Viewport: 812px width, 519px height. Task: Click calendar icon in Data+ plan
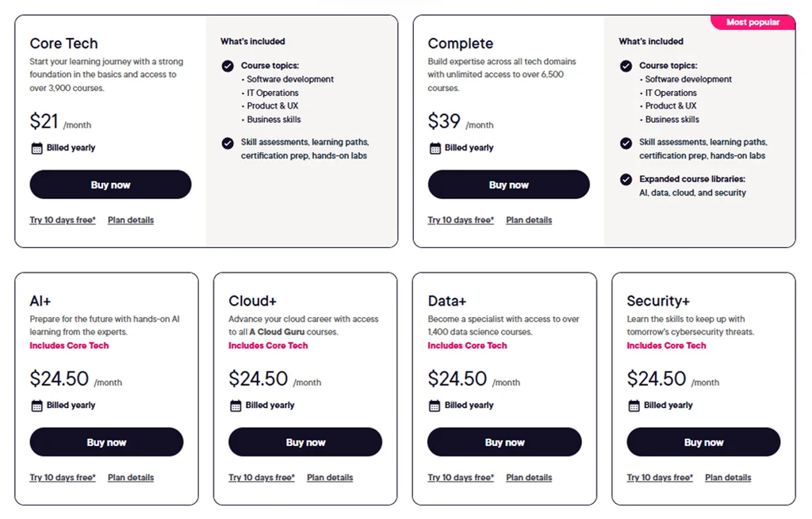click(435, 406)
